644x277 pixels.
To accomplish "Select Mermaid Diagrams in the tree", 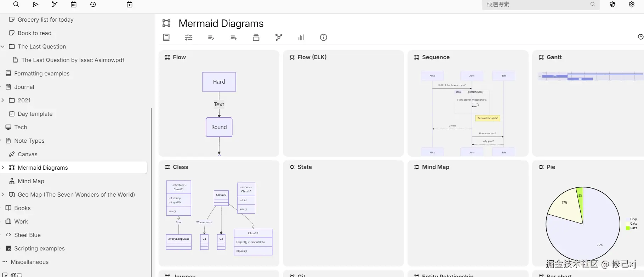I will (43, 168).
